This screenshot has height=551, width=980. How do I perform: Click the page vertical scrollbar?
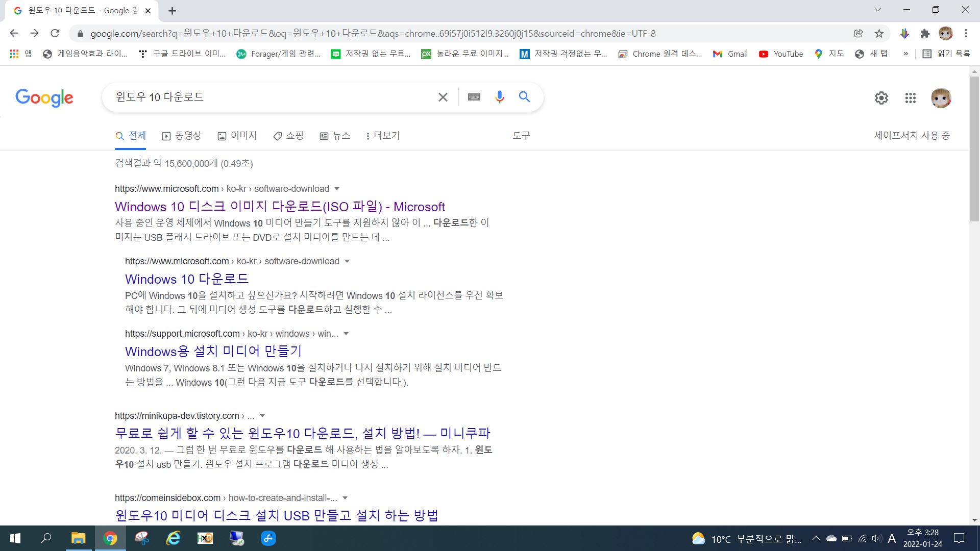click(974, 149)
